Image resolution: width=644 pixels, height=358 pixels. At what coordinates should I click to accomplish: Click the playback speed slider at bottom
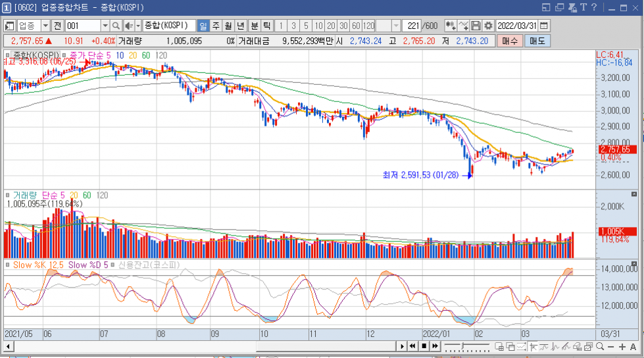(467, 347)
